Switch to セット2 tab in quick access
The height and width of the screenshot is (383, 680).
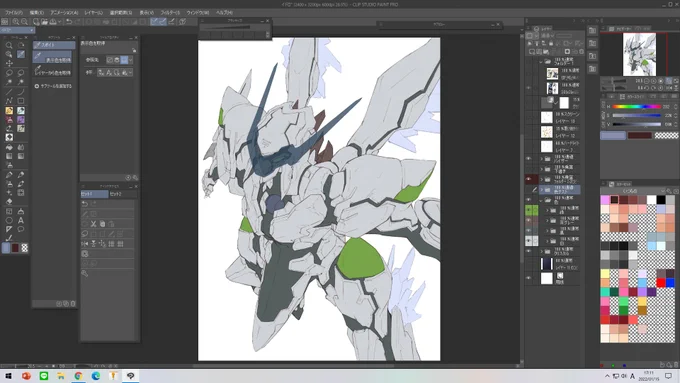pyautogui.click(x=122, y=194)
